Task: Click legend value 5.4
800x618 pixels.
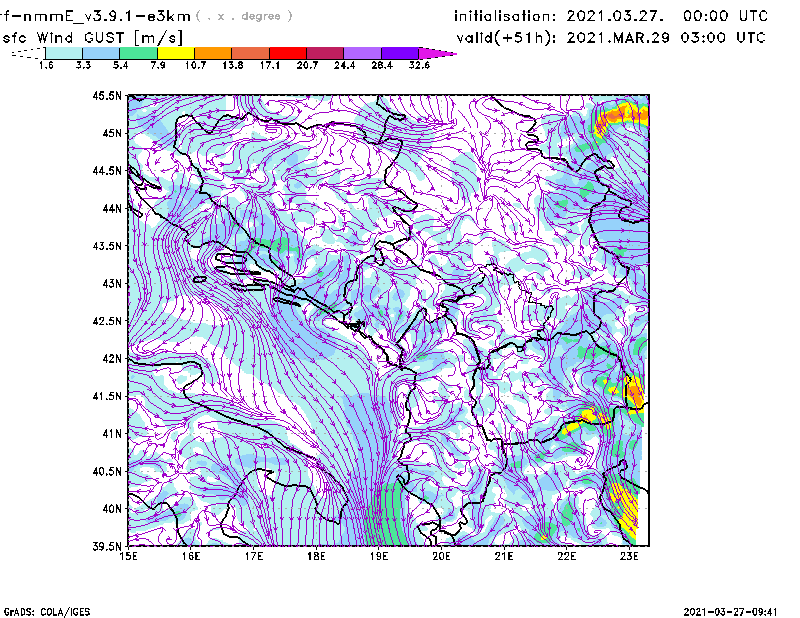Action: click(x=120, y=65)
